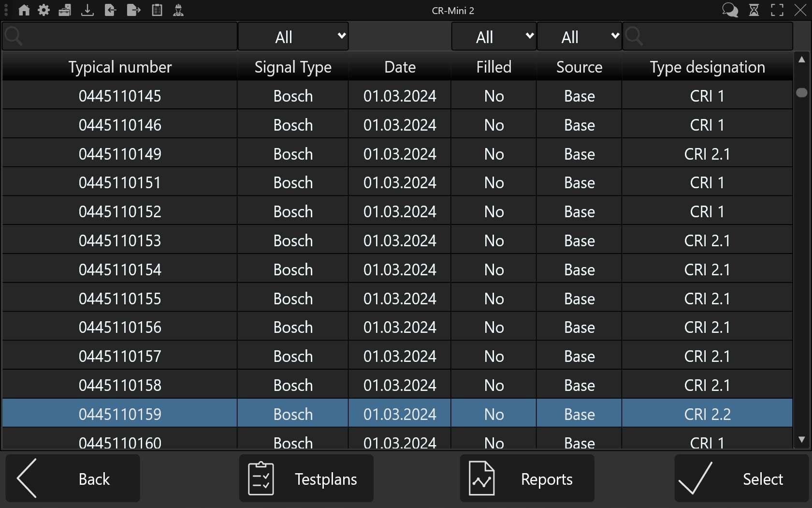Click the file export arrow icon
The image size is (812, 508).
pyautogui.click(x=133, y=10)
